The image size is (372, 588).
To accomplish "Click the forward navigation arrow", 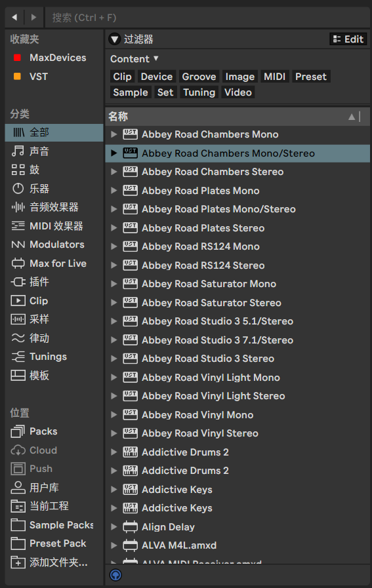I will (x=33, y=17).
